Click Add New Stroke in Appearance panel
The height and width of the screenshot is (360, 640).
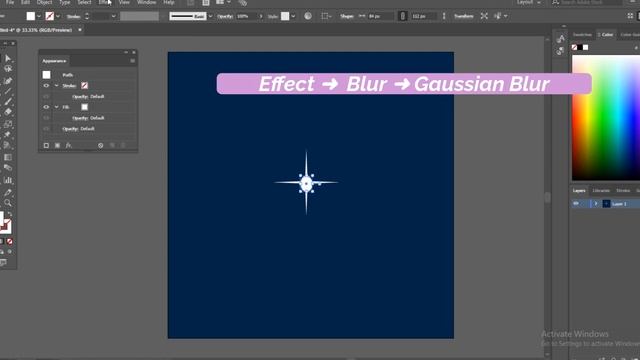46,145
